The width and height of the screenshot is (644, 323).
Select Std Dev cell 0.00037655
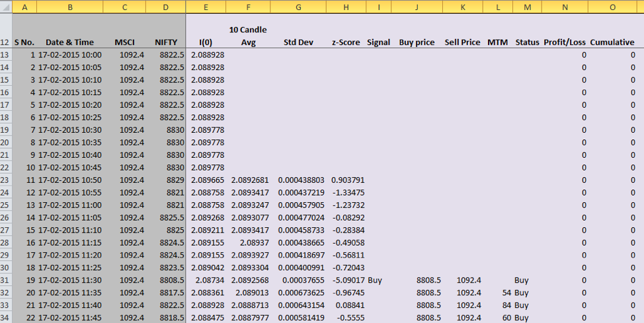point(298,280)
